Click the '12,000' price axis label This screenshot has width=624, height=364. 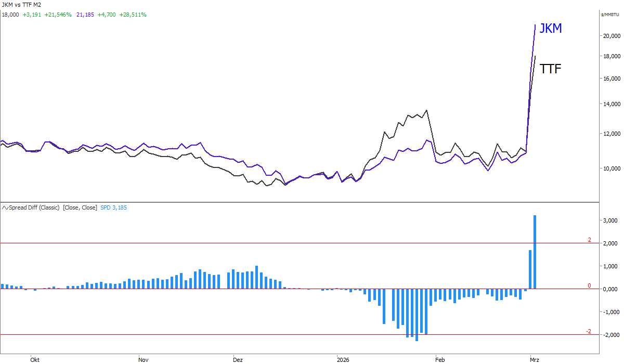click(611, 134)
